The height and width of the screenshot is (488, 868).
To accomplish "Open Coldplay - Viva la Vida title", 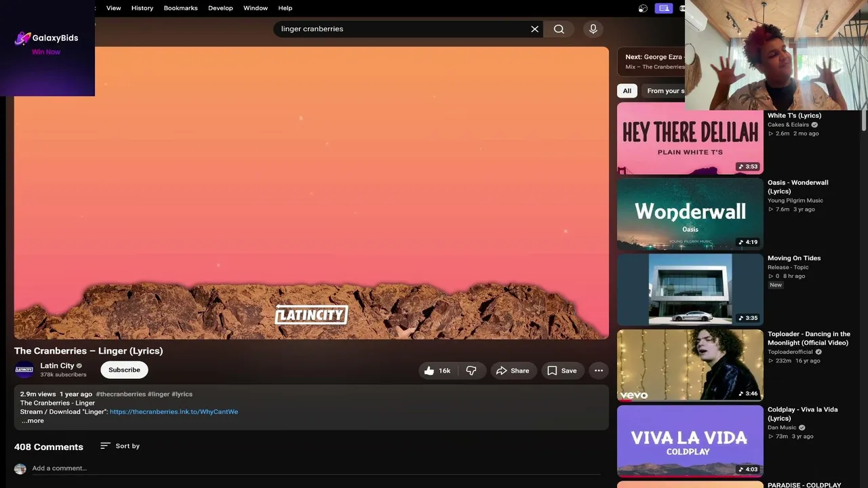I will coord(802,413).
